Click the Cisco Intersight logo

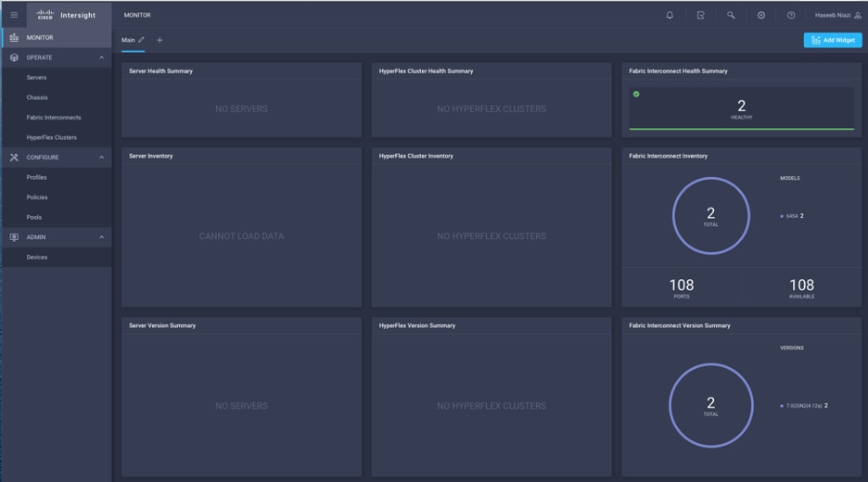tap(66, 15)
